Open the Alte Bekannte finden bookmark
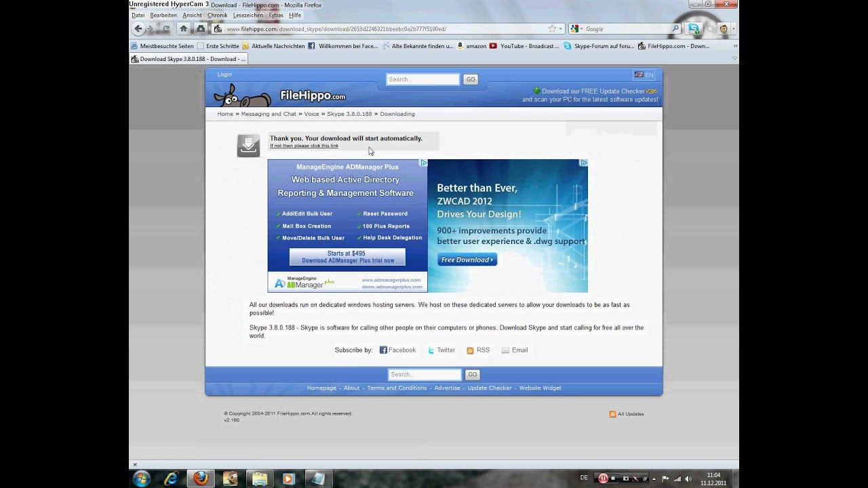Image resolution: width=868 pixels, height=488 pixels. pyautogui.click(x=418, y=46)
